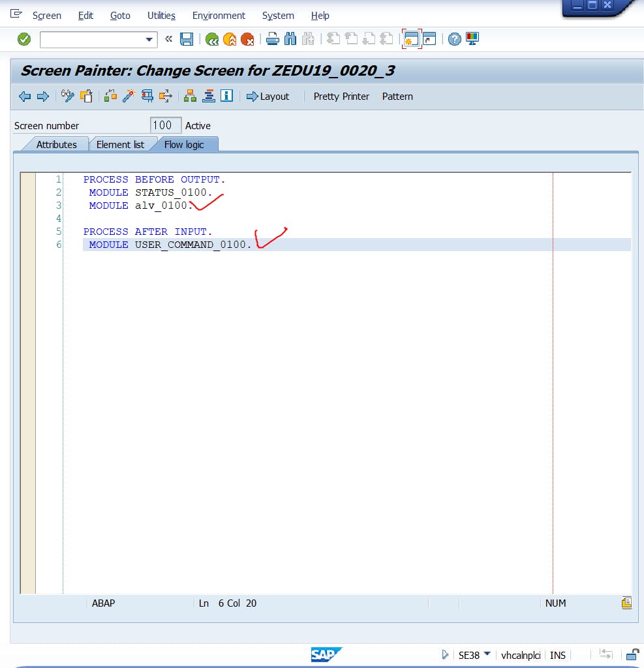
Task: Open Help with the question mark icon
Action: tap(454, 39)
